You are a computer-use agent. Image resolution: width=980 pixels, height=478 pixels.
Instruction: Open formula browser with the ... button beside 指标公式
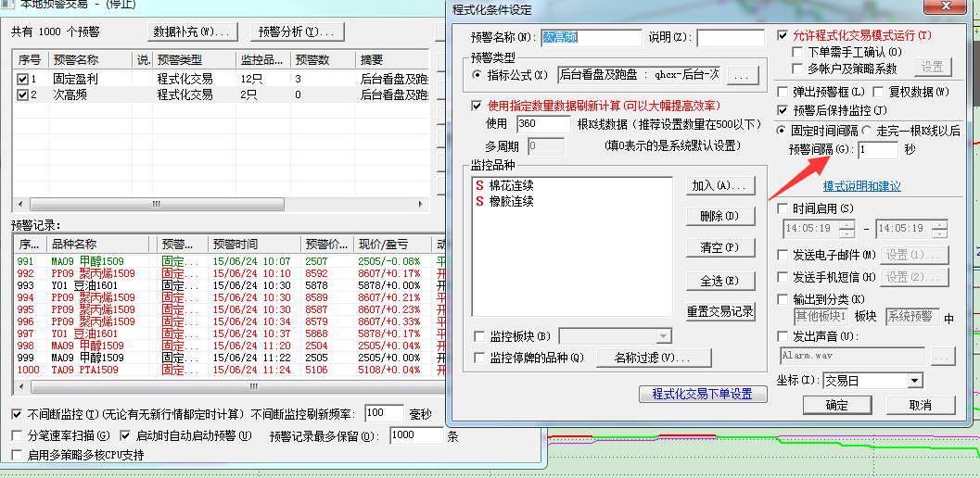pyautogui.click(x=742, y=75)
